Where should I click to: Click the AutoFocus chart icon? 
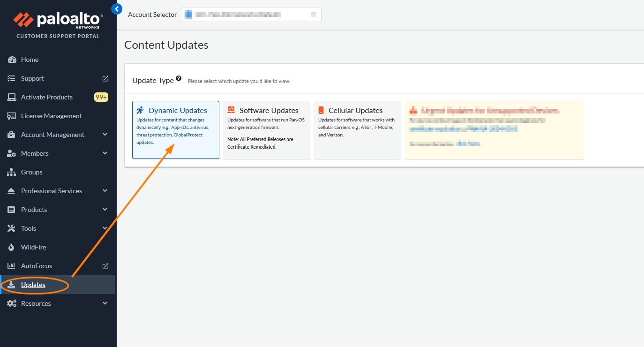tap(12, 266)
